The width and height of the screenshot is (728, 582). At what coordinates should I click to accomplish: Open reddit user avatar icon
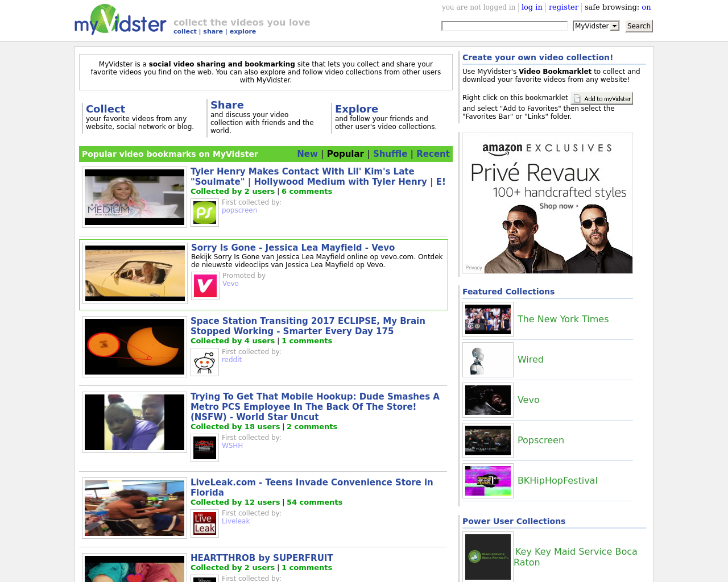[205, 363]
